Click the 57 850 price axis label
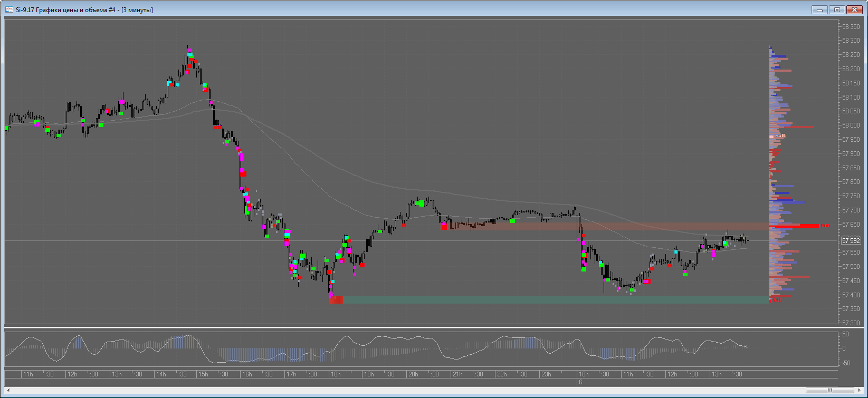Screen dimensions: 868x398 point(852,168)
